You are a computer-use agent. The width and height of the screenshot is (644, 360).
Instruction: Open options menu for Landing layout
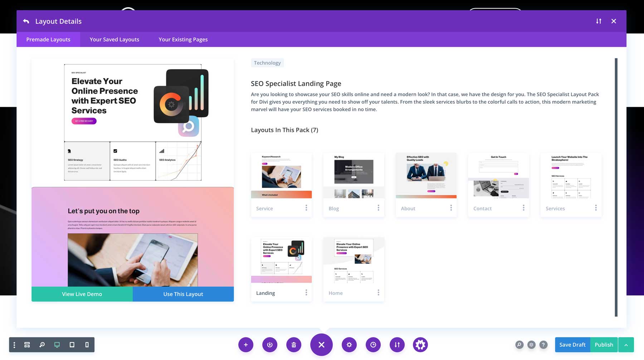tap(306, 293)
